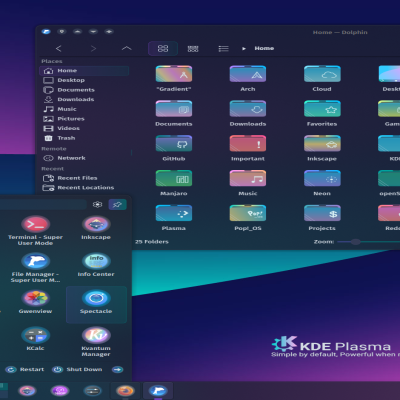Go up one folder level in Dolphin

[x=127, y=49]
